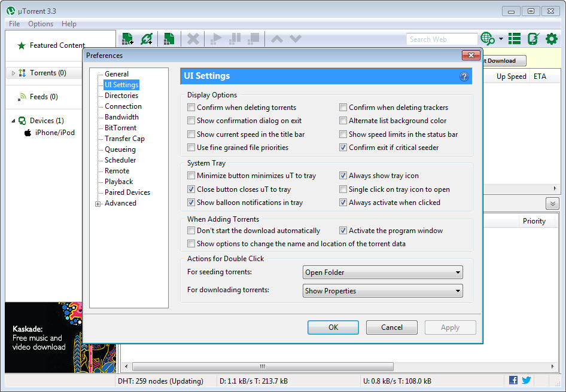Click Create New Torrent toolbar icon

[x=169, y=39]
